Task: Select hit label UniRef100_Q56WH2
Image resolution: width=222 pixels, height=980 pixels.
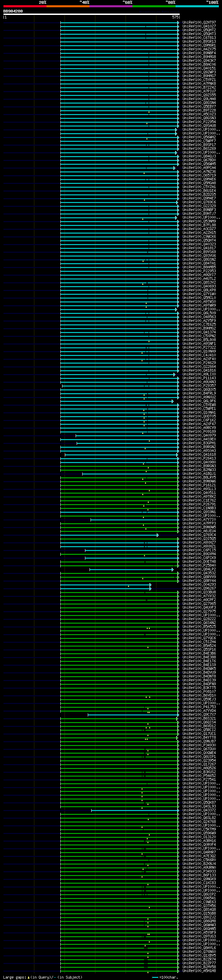Action: pyautogui.click(x=199, y=137)
